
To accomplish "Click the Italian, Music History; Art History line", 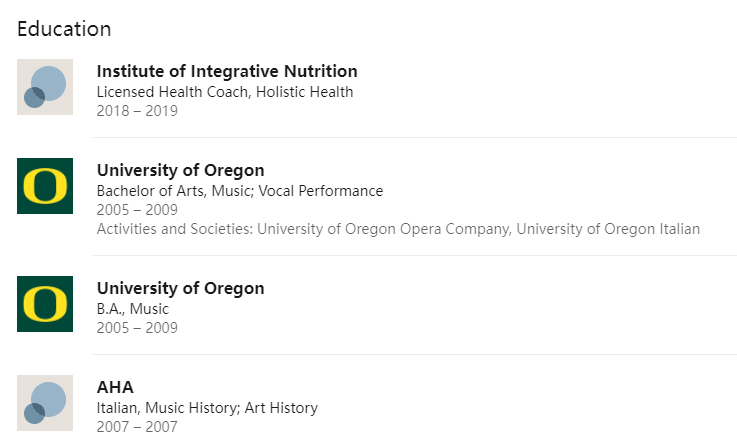I will [207, 408].
